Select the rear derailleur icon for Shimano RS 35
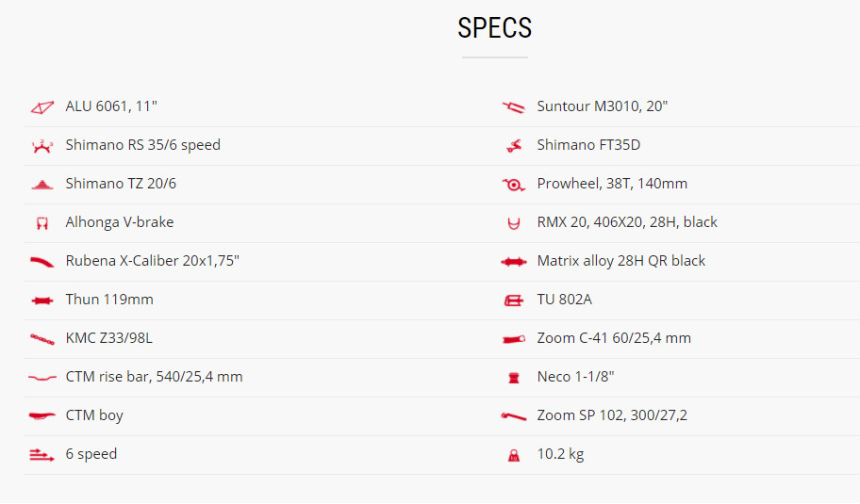Viewport: 860px width, 504px height. tap(42, 146)
